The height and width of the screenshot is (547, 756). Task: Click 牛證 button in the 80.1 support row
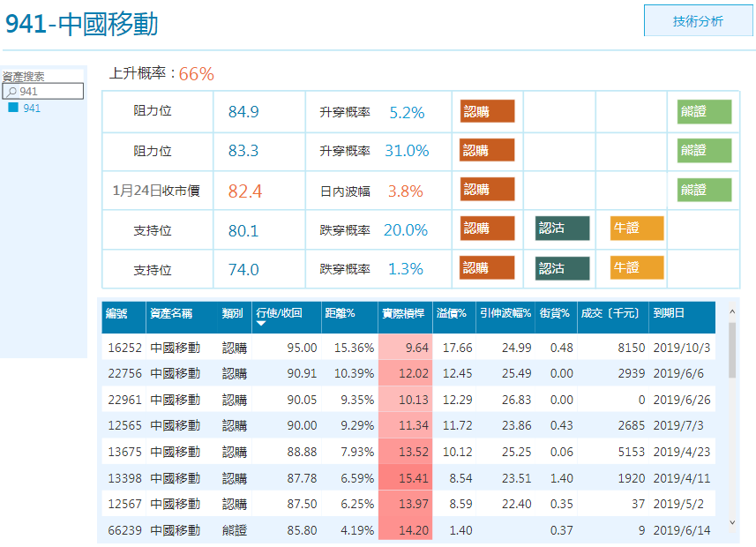click(x=637, y=229)
